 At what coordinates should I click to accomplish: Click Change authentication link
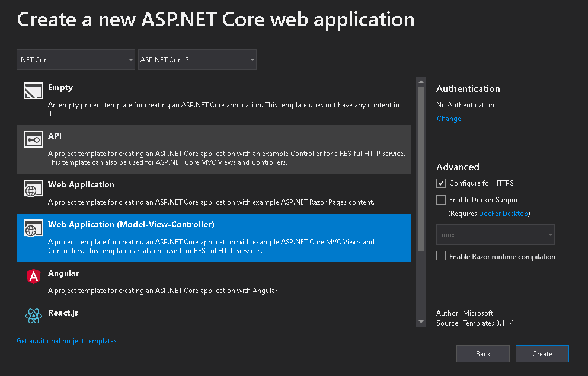[449, 119]
